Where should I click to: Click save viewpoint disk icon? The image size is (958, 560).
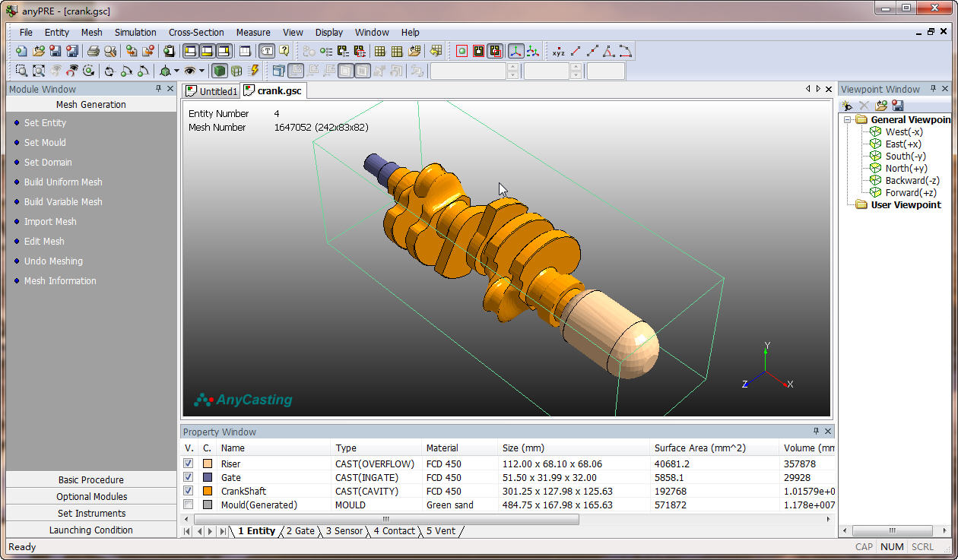pyautogui.click(x=898, y=106)
